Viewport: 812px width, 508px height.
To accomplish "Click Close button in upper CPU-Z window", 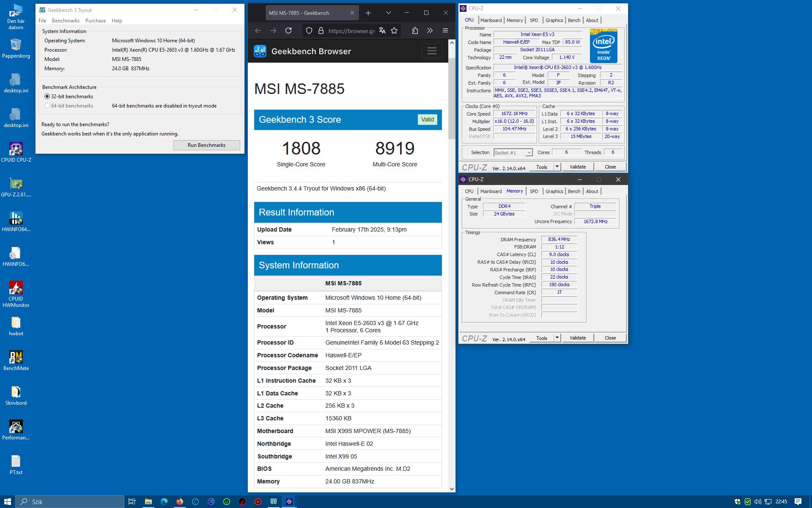I will pyautogui.click(x=610, y=167).
